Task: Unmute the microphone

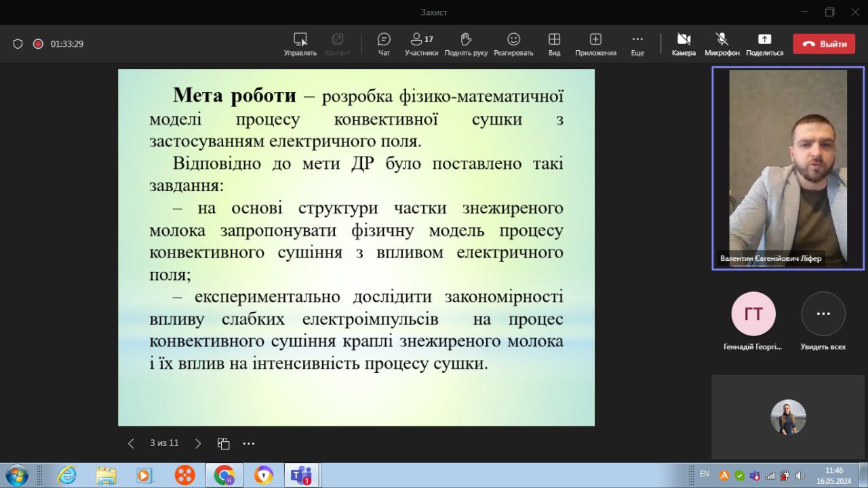Action: (x=722, y=44)
